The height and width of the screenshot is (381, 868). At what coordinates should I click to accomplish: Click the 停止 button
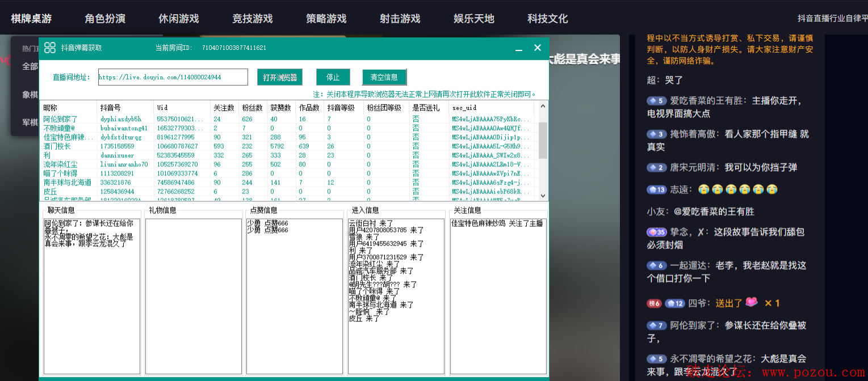[333, 77]
